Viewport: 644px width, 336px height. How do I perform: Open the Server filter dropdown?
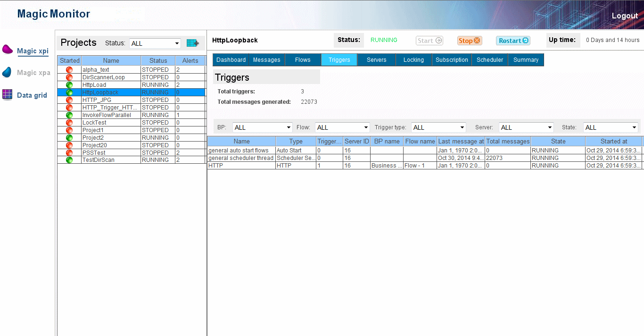526,127
